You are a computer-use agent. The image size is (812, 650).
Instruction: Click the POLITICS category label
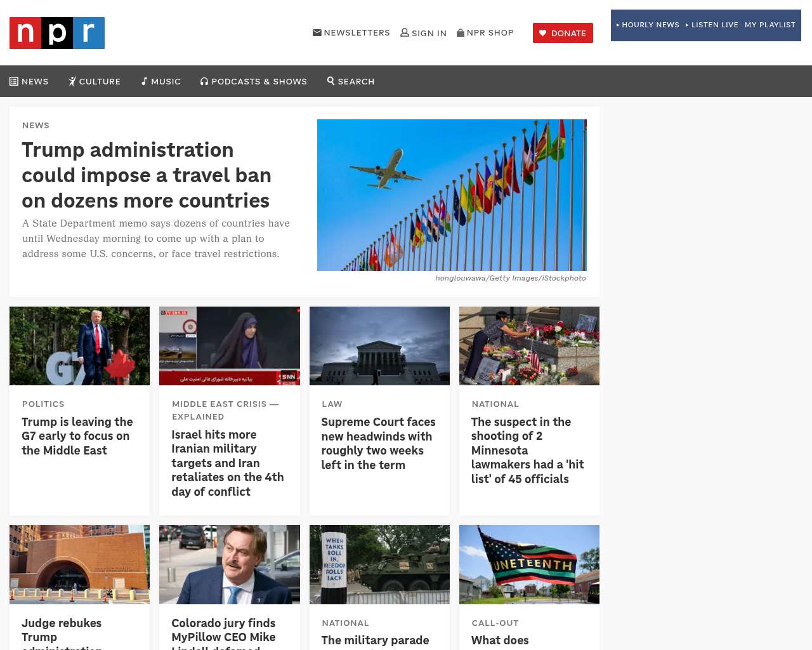point(43,404)
